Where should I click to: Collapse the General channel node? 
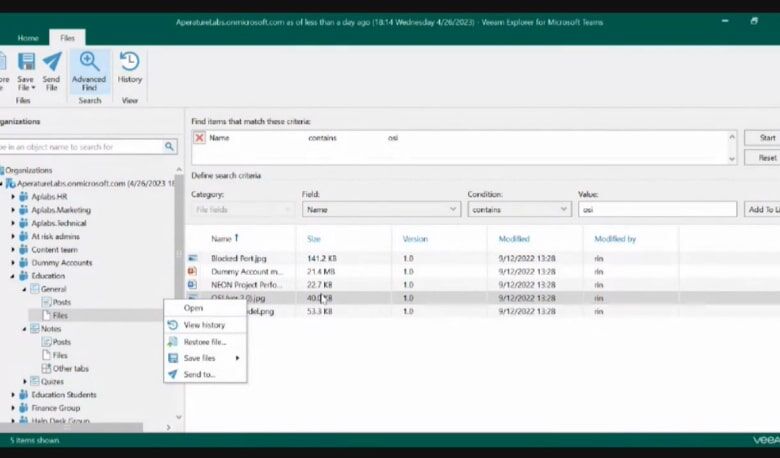point(24,289)
